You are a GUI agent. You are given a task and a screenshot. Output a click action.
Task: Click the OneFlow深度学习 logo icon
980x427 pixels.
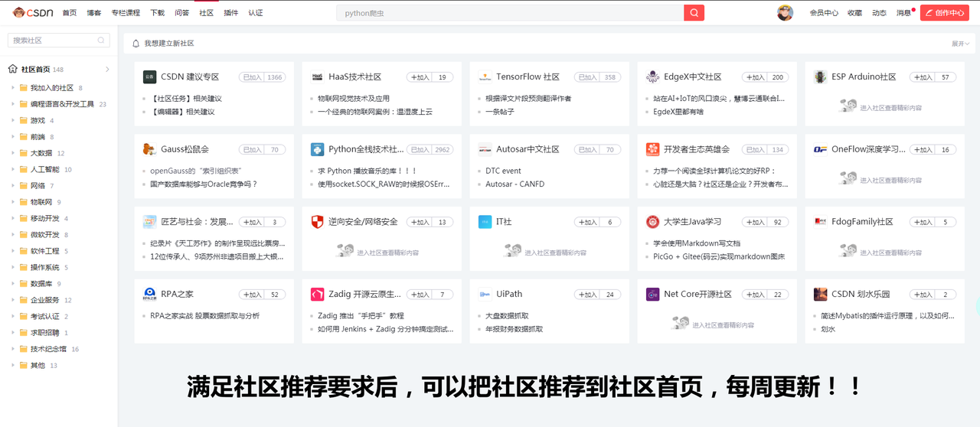click(820, 149)
